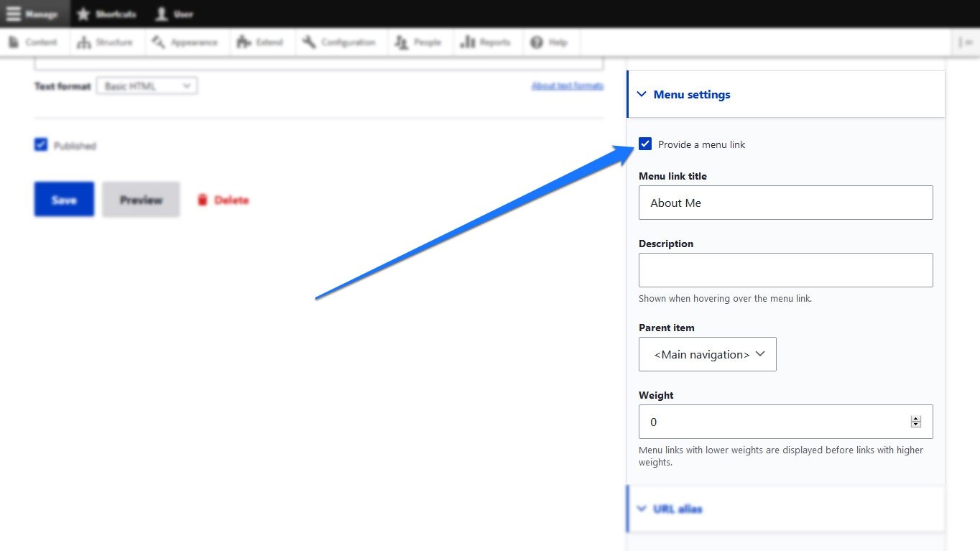The width and height of the screenshot is (980, 551).
Task: Uncheck Provide a menu link
Action: pyautogui.click(x=645, y=144)
